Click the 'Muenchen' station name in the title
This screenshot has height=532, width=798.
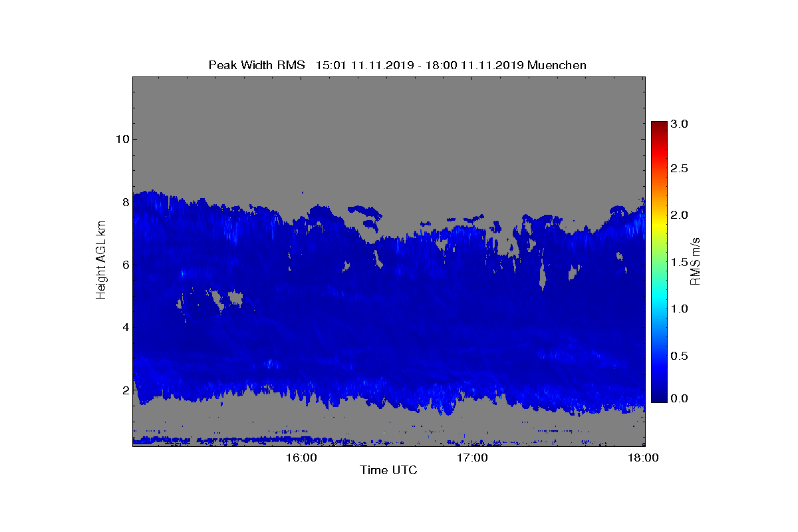tap(557, 65)
